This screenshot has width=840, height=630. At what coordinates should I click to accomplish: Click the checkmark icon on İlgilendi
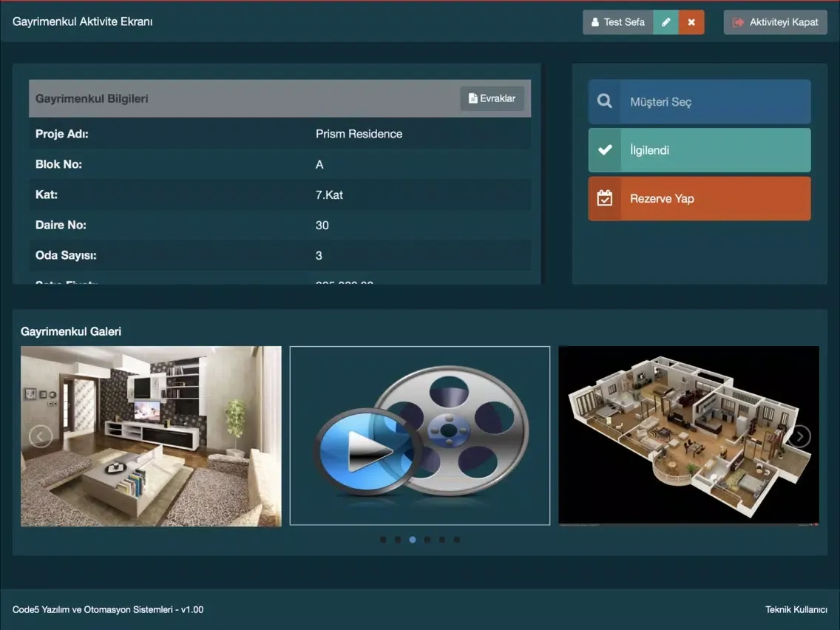click(x=605, y=150)
